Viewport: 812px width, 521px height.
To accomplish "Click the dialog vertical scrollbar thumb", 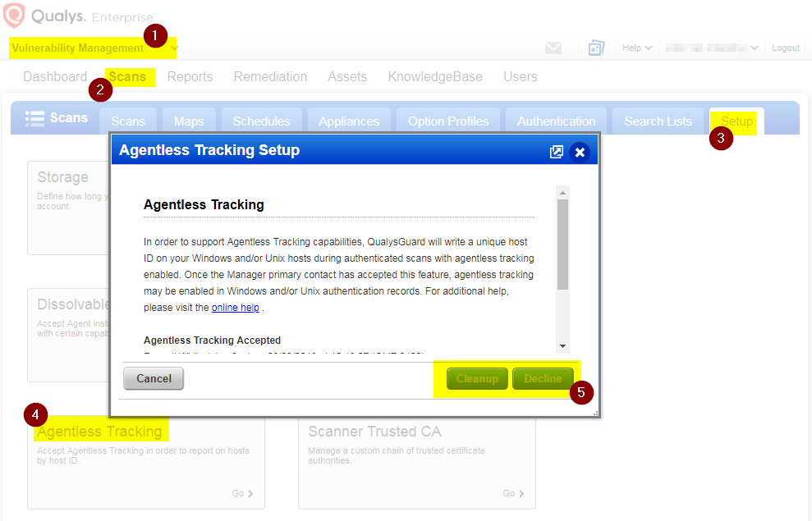I will (x=563, y=245).
